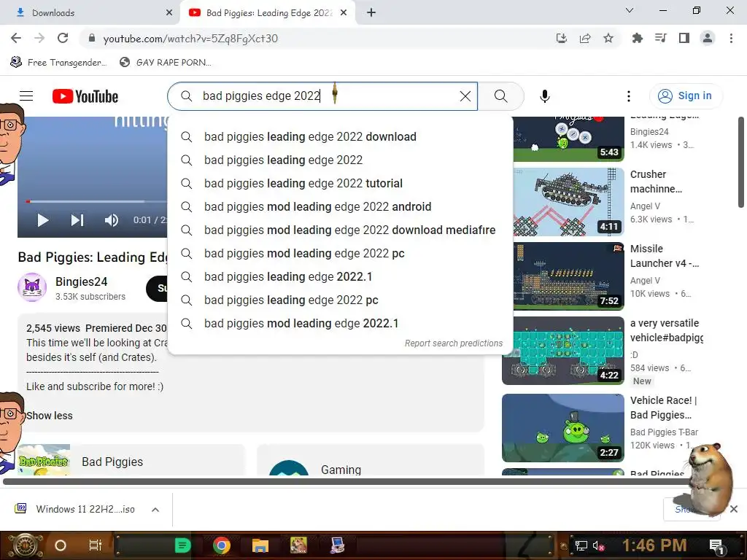Open the tab search chevron

coord(630,10)
